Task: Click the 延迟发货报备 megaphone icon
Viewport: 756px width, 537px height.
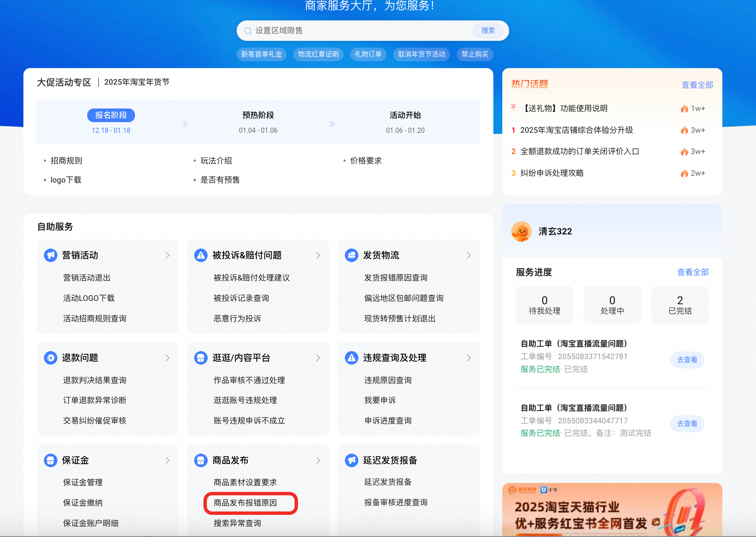Action: (352, 460)
